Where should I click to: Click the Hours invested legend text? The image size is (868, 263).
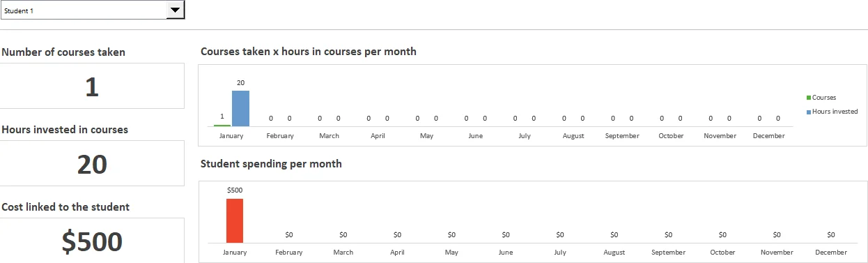[x=835, y=112]
